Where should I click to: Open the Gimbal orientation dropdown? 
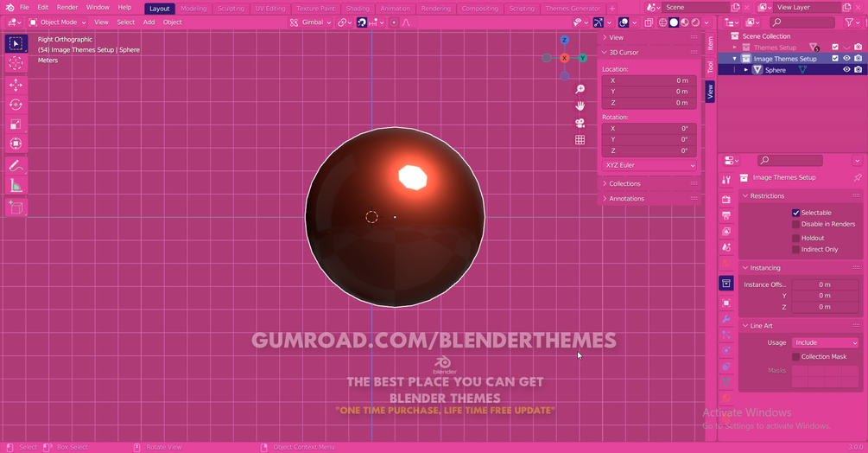(311, 22)
